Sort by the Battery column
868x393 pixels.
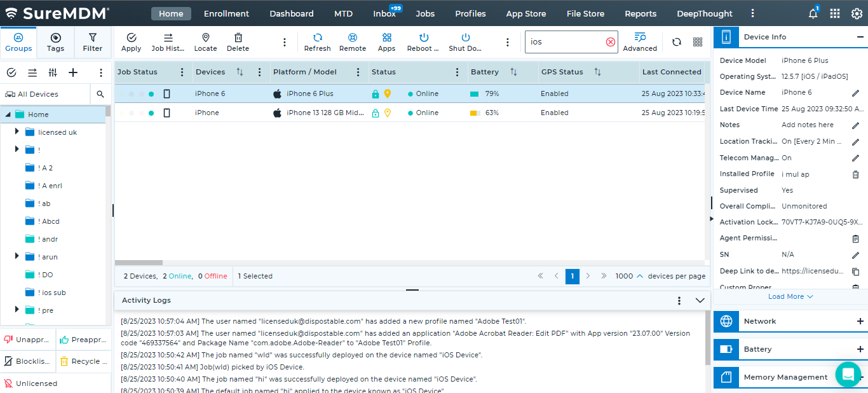(513, 72)
